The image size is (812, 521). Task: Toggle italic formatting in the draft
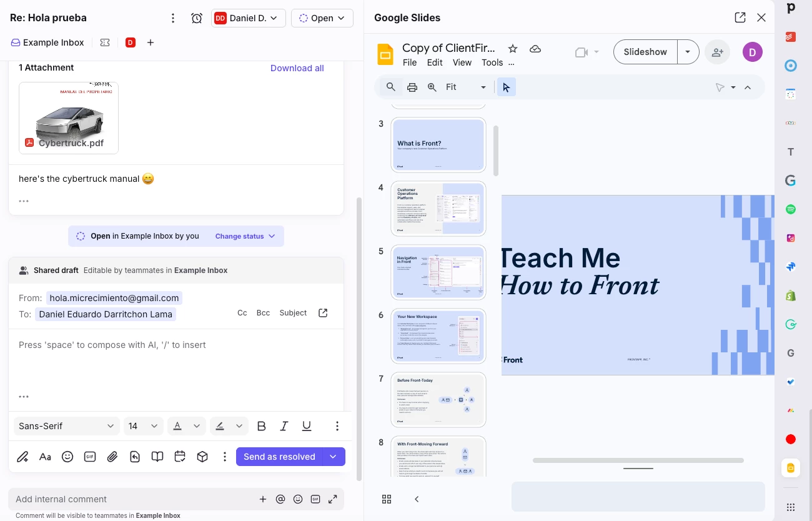pyautogui.click(x=284, y=426)
